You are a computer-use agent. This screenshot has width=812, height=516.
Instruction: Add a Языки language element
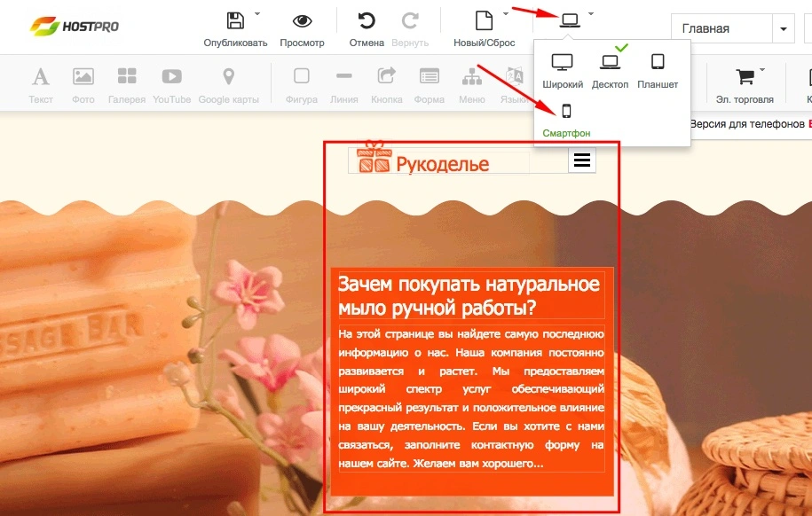click(x=514, y=85)
